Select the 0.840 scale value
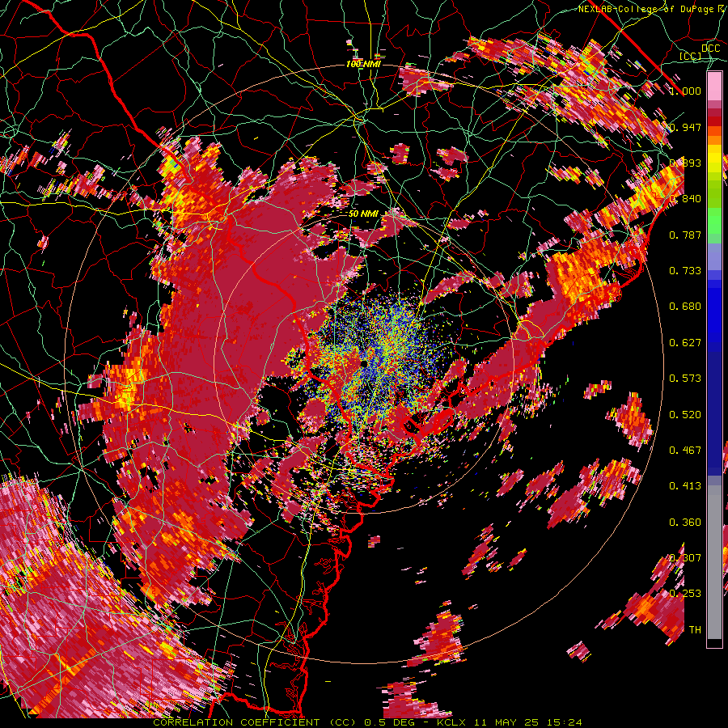The image size is (728, 728). click(x=685, y=199)
